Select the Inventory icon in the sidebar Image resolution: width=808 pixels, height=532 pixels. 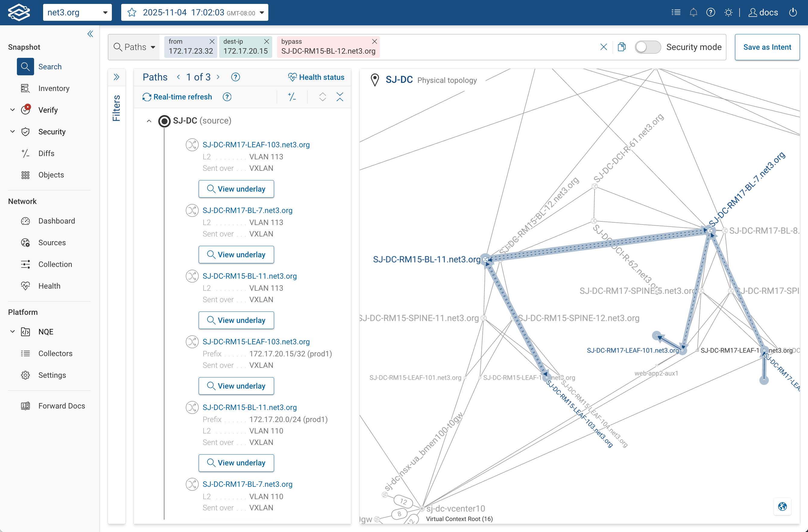click(x=25, y=88)
